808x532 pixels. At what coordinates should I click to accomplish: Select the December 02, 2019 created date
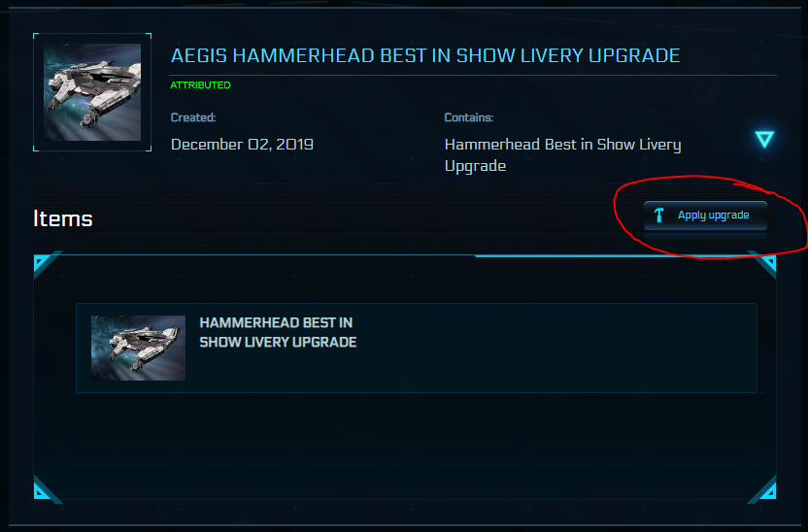[x=242, y=145]
